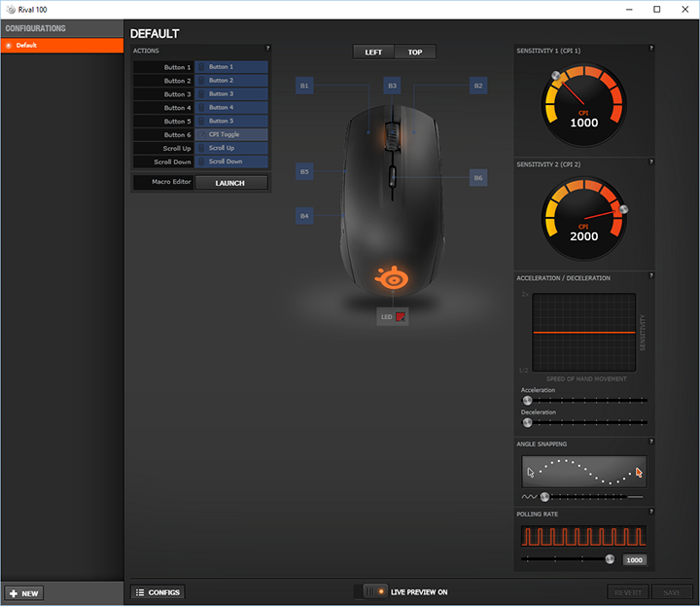Click the B2 button marker on mouse

(477, 87)
